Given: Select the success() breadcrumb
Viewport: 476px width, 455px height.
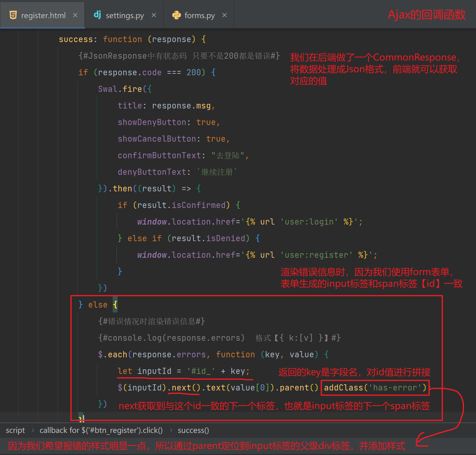Looking at the screenshot, I should [193, 430].
